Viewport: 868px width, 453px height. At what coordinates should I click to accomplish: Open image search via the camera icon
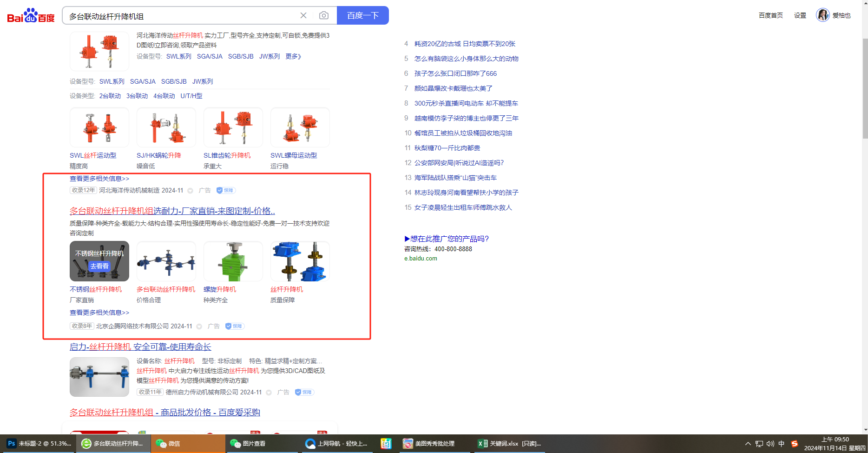point(324,15)
